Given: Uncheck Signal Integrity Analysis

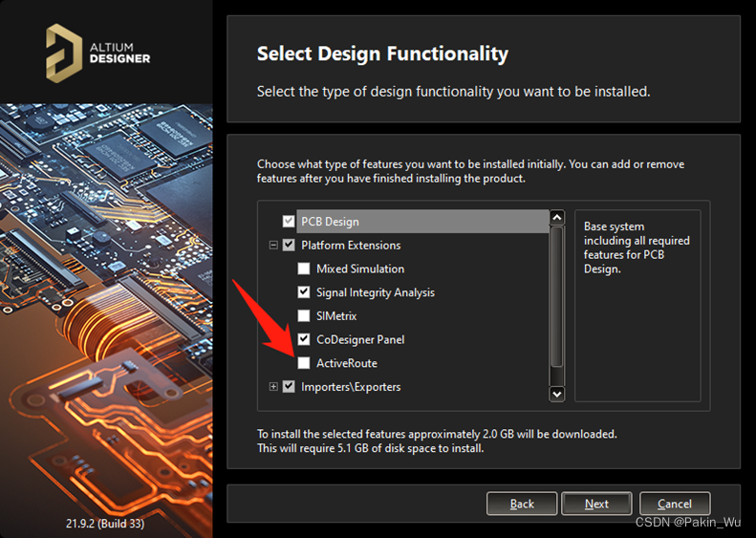Looking at the screenshot, I should pos(304,292).
